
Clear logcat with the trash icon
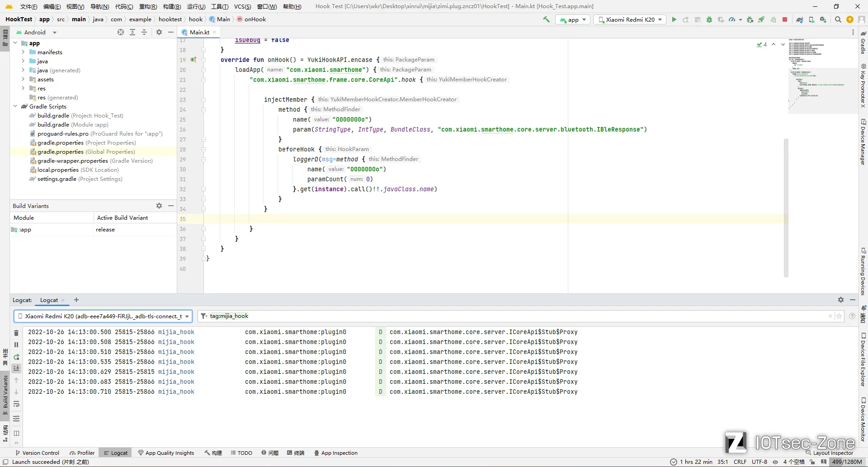[16, 333]
